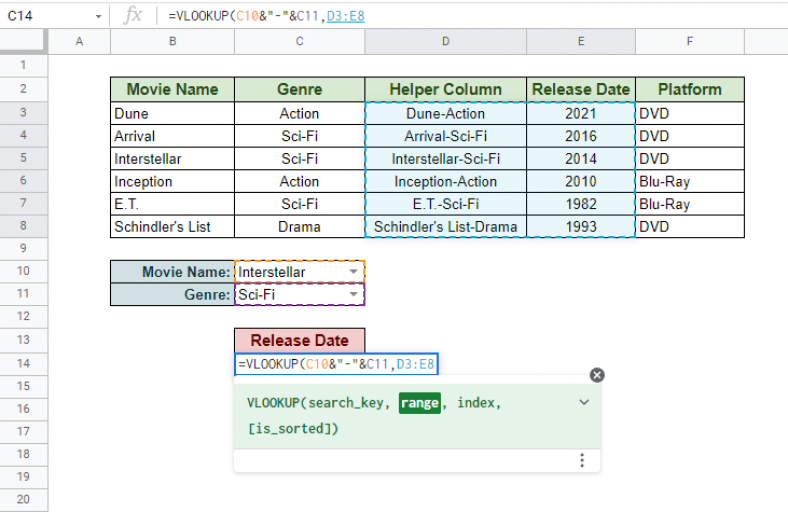Select column C header

[x=300, y=42]
